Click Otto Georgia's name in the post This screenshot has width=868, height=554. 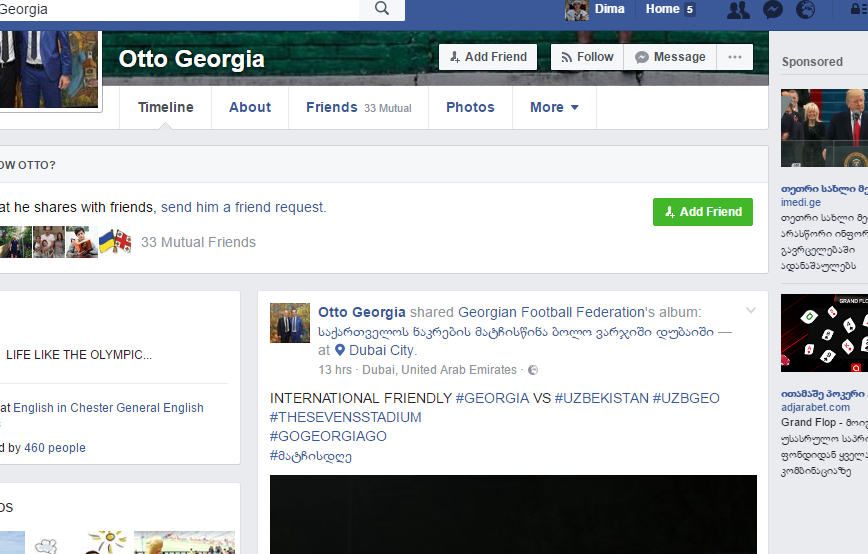click(x=361, y=312)
